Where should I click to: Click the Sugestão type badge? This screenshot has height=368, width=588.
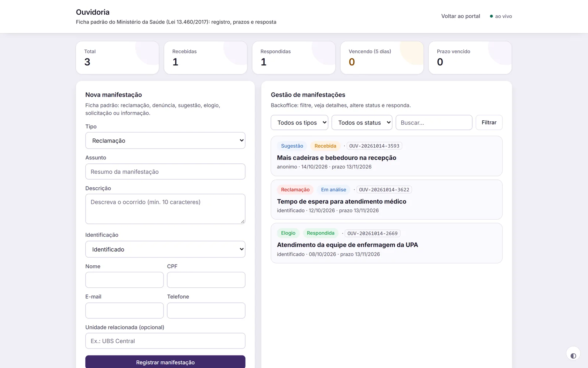point(292,146)
